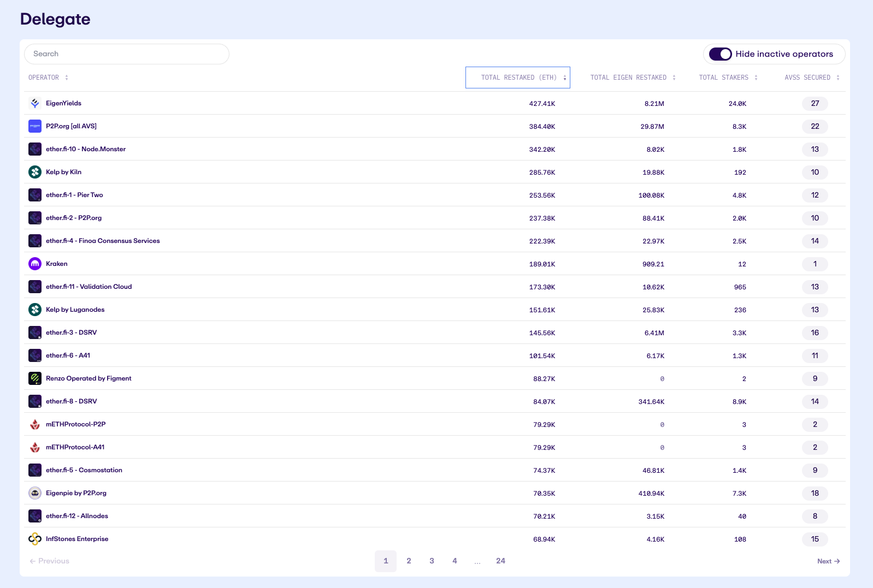Click the Delegate page heading
Viewport: 873px width, 588px height.
point(55,19)
